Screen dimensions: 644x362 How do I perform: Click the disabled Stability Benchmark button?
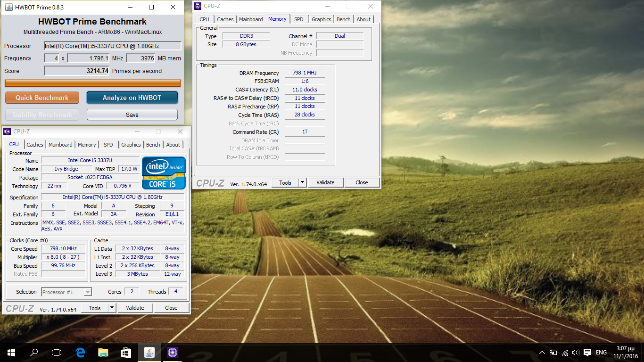click(x=42, y=115)
